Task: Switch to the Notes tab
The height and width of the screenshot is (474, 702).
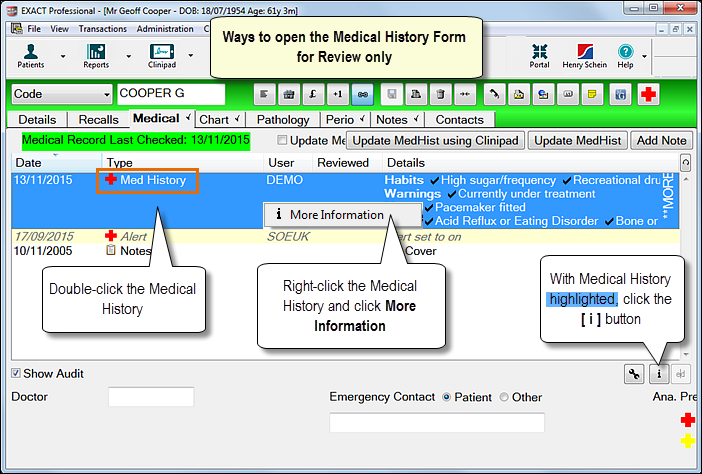Action: [x=396, y=120]
